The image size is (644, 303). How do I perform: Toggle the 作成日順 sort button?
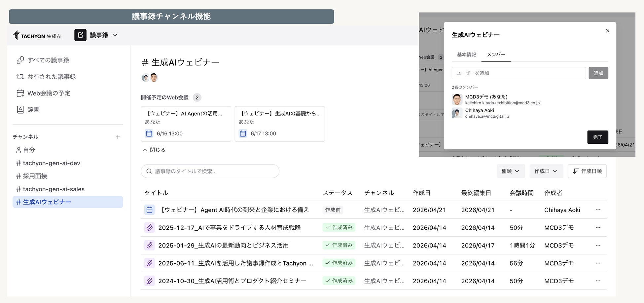587,171
